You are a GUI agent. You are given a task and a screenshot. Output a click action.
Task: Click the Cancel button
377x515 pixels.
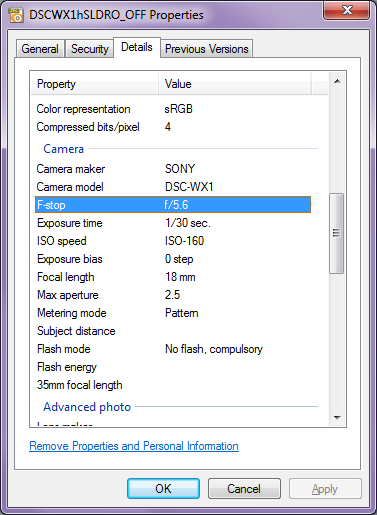pos(244,489)
